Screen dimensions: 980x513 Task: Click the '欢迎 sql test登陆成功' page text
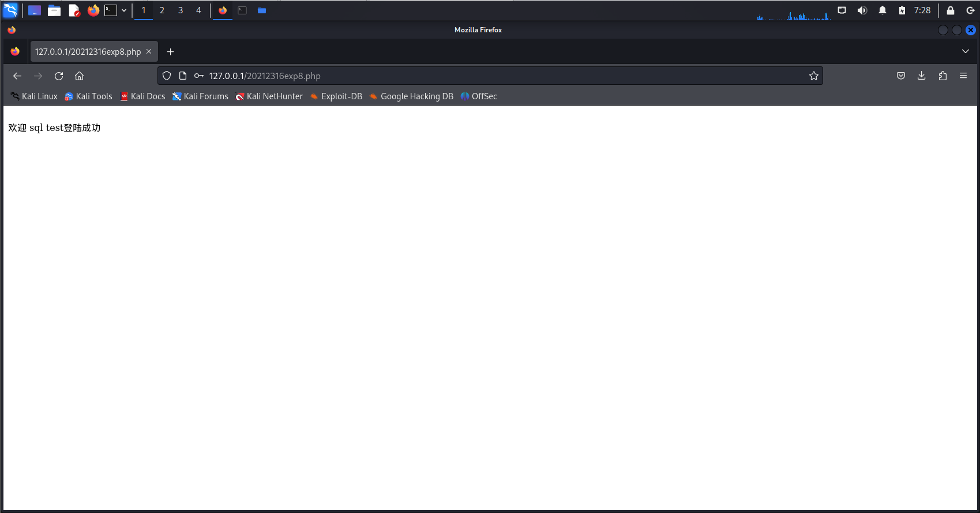54,128
